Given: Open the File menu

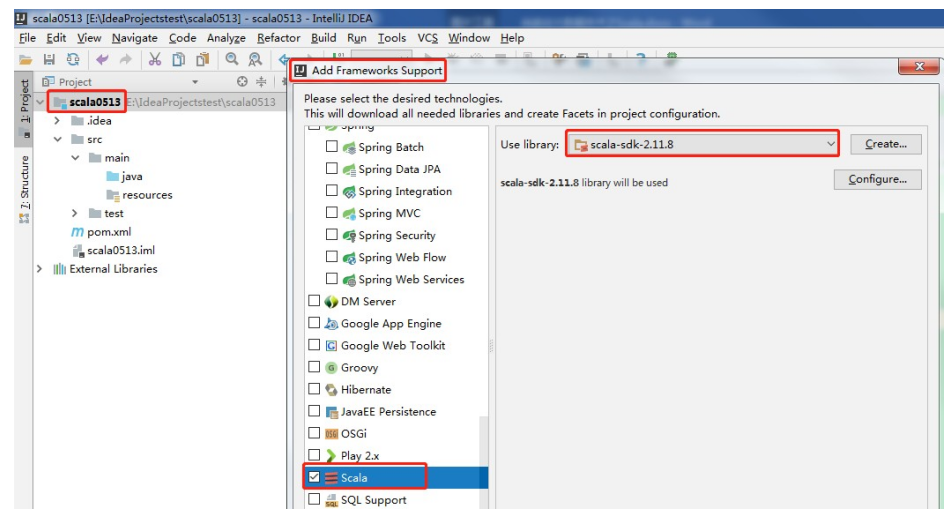Looking at the screenshot, I should (27, 38).
